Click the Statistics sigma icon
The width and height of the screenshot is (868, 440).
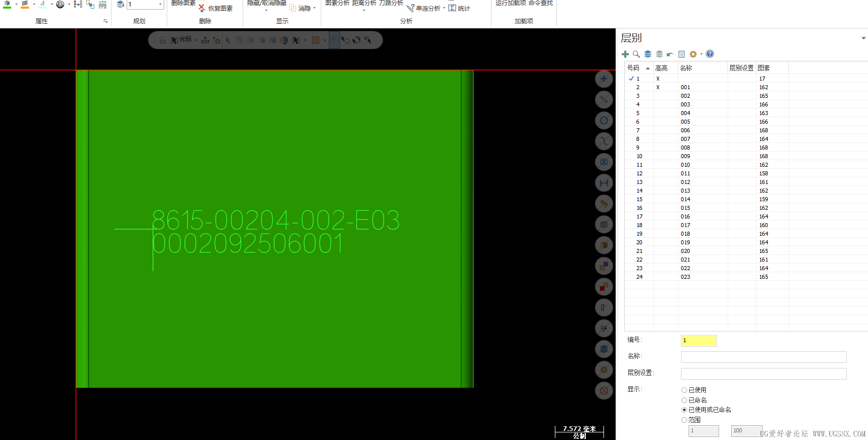(x=452, y=8)
